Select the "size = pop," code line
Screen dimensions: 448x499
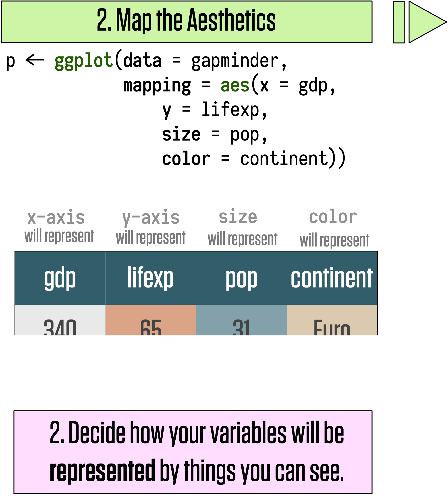215,135
